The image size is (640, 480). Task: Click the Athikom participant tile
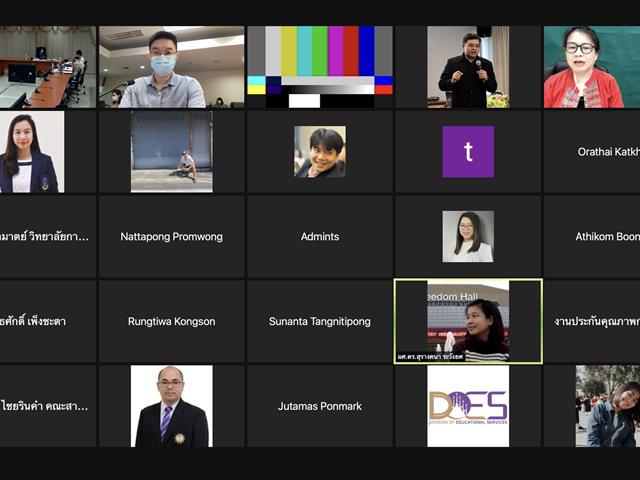592,236
